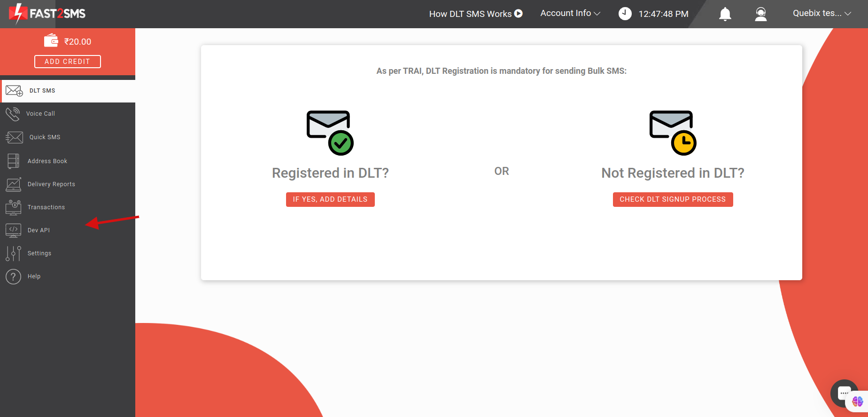Open Address Book from sidebar
This screenshot has height=417, width=868.
[68, 161]
